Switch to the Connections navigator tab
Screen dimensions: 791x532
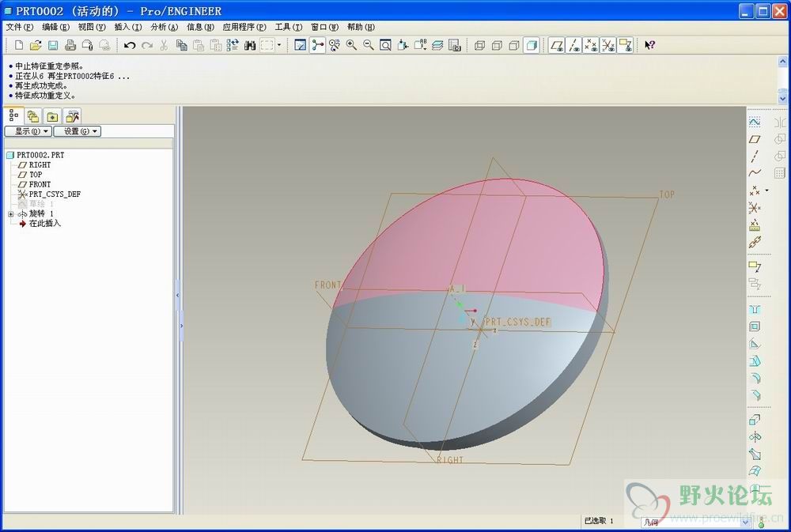(73, 116)
